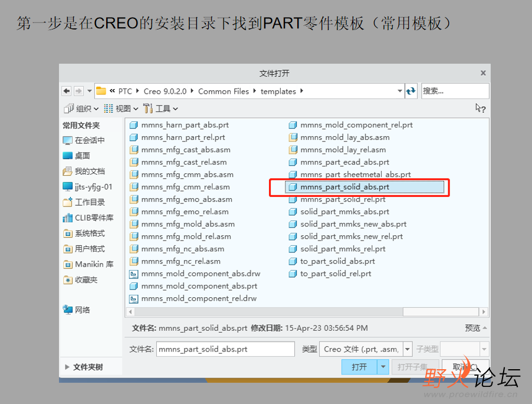
Task: Select Common Files in breadcrumb path
Action: tap(224, 91)
